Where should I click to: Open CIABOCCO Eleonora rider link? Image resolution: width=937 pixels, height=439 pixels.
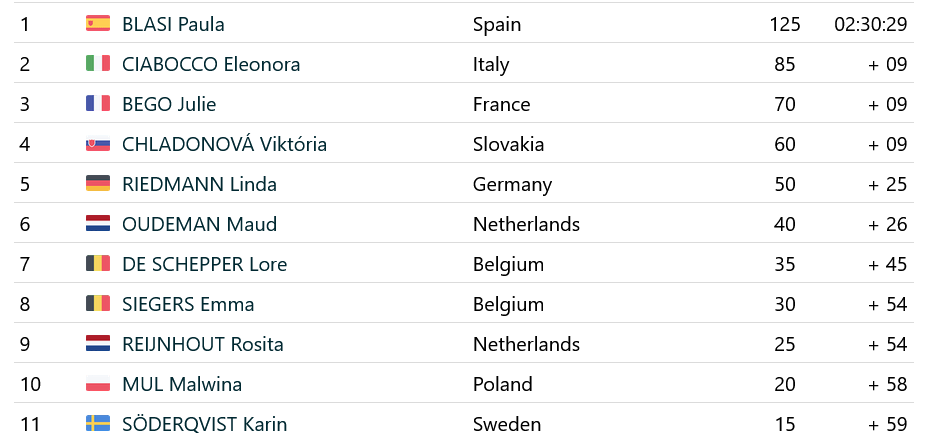coord(211,64)
